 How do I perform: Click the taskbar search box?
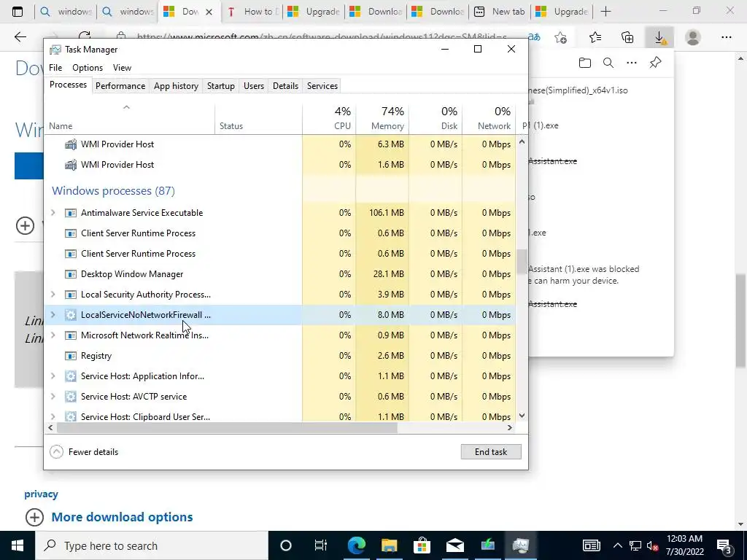[x=152, y=545]
